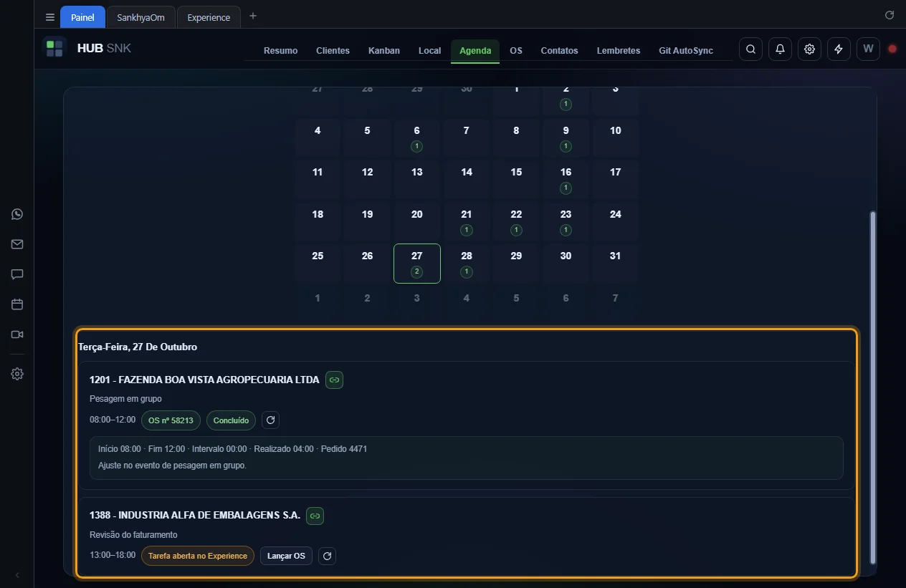Screen dimensions: 906x588
Task: Select day 22 in the calendar
Action: 516,222
